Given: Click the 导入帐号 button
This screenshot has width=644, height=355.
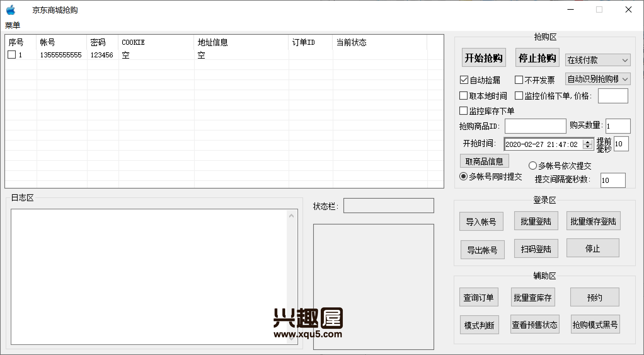Looking at the screenshot, I should [481, 221].
